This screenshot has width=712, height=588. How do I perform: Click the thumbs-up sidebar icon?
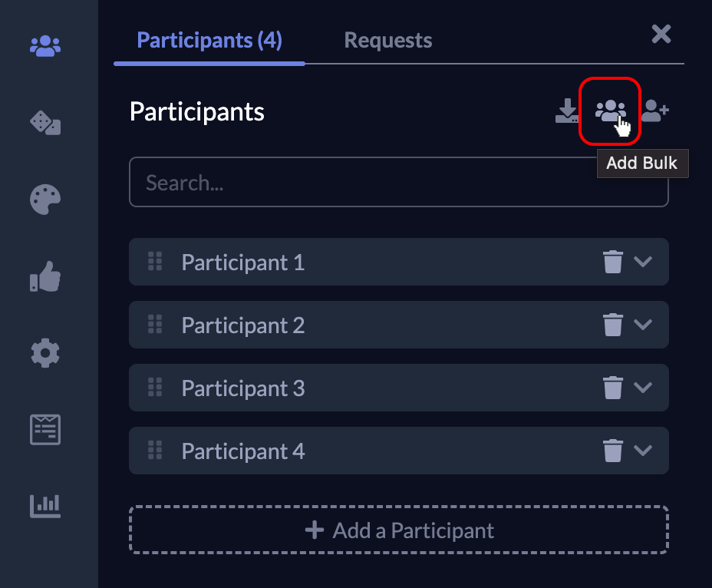point(45,276)
